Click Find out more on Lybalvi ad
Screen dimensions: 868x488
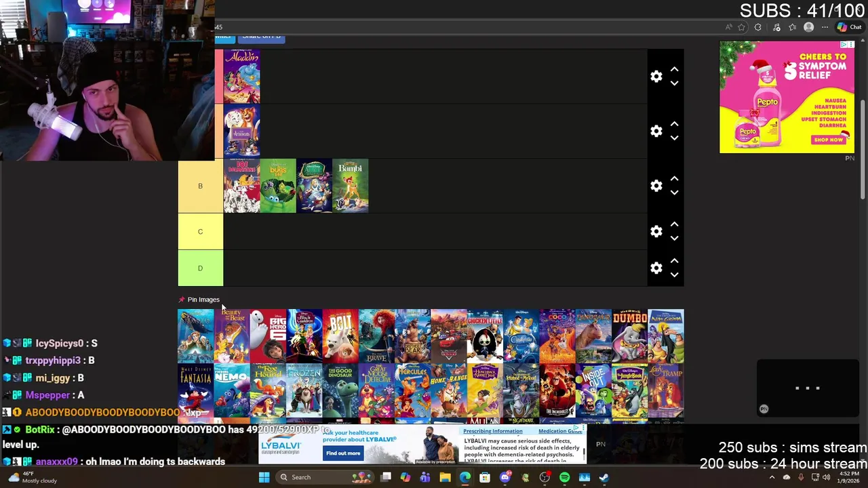tap(343, 453)
